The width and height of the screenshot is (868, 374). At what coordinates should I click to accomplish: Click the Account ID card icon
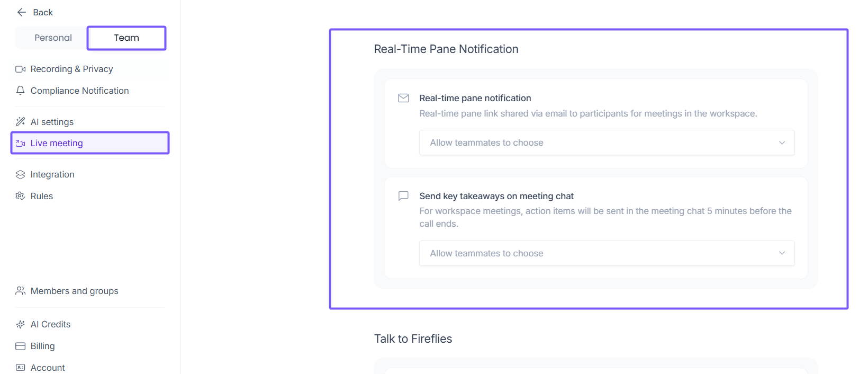pyautogui.click(x=21, y=368)
